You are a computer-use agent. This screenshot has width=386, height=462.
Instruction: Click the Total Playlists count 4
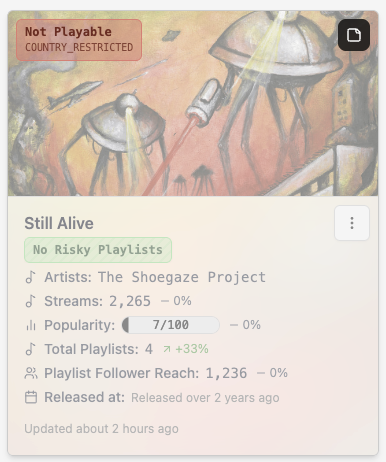tap(149, 349)
